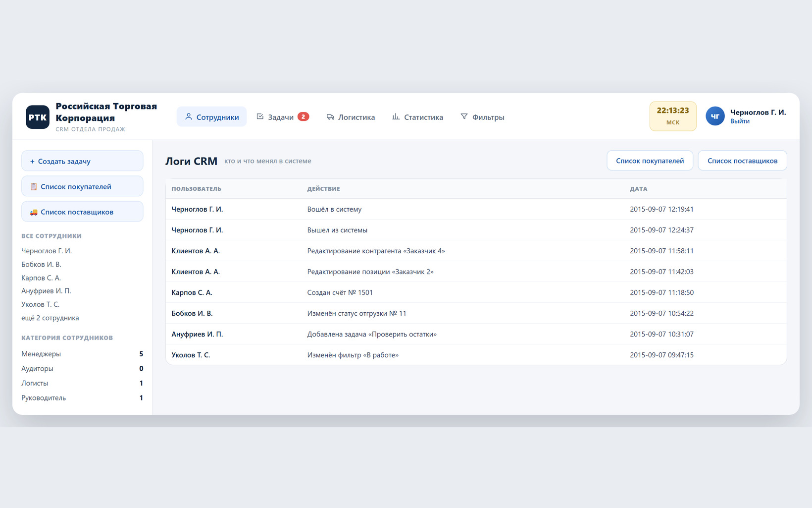The image size is (812, 508).
Task: Click the 22:13:23 МСК clock widget
Action: click(673, 116)
